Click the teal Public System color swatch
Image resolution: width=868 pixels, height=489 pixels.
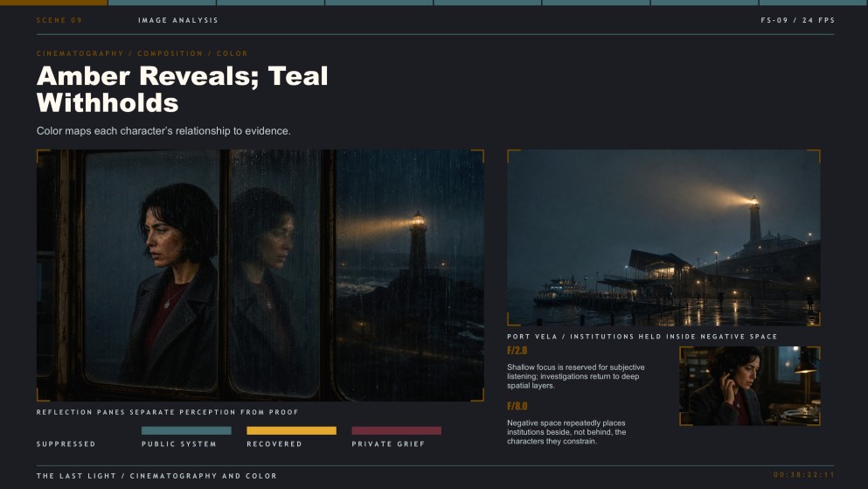tap(186, 430)
